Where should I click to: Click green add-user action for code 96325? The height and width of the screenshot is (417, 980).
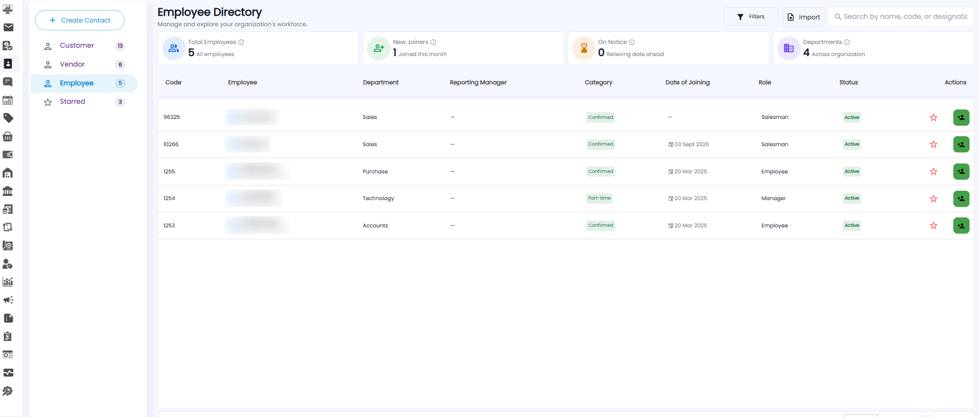[961, 117]
